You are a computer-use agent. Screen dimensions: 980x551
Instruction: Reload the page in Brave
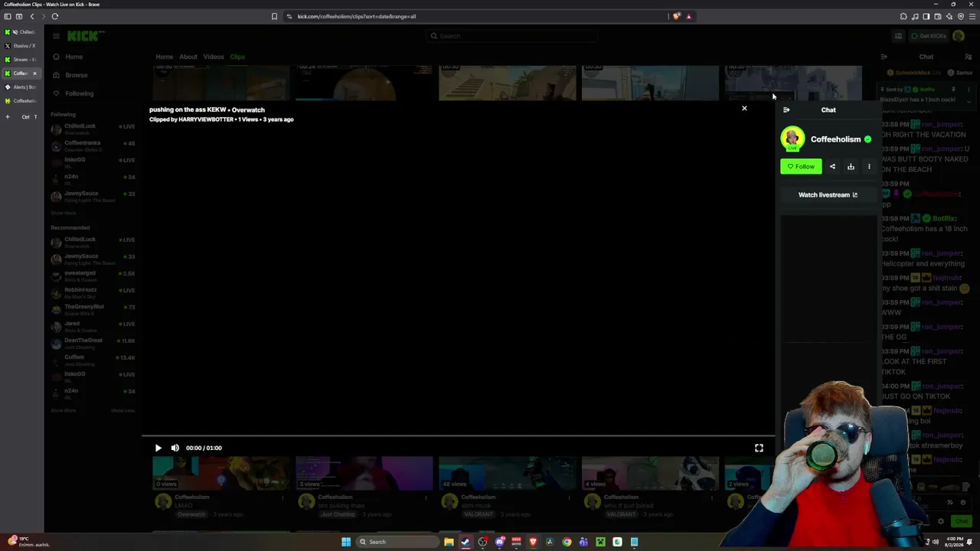55,16
